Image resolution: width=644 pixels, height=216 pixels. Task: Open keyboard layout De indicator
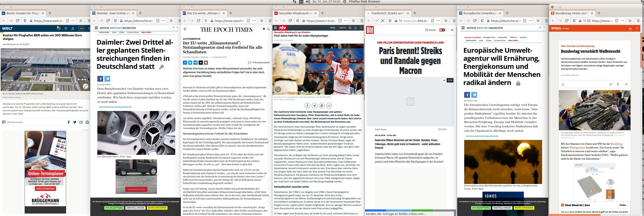[301, 1]
